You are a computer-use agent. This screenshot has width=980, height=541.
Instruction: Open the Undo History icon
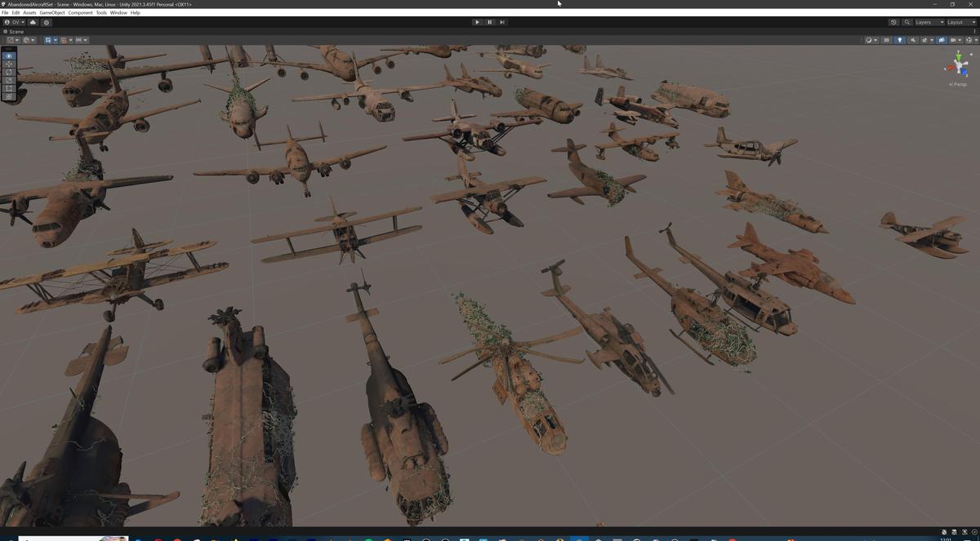coord(893,22)
